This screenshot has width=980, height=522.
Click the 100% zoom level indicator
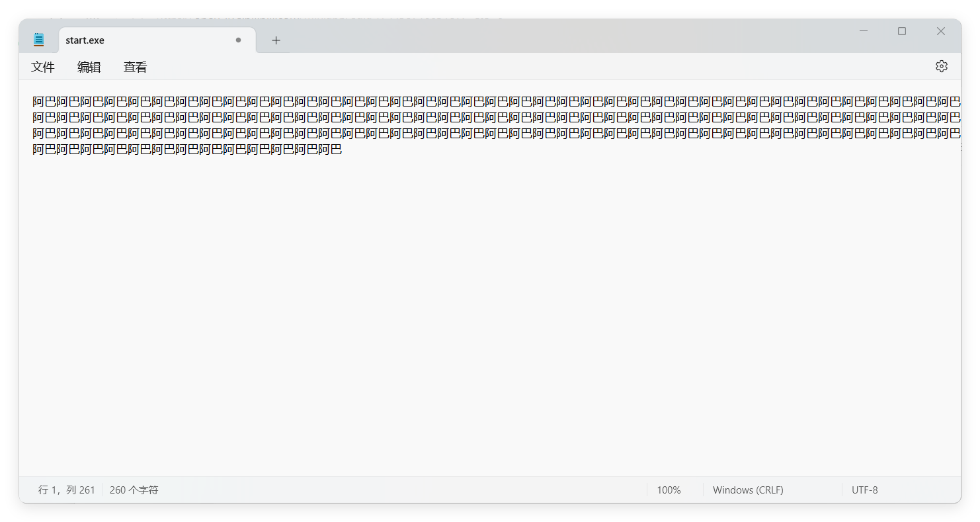(669, 490)
